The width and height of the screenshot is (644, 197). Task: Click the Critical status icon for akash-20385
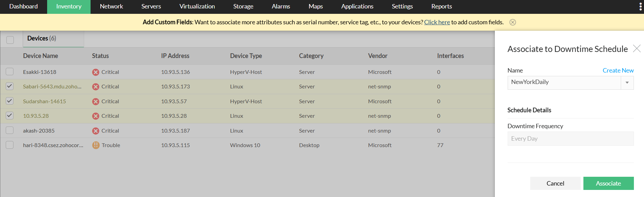[x=96, y=131]
